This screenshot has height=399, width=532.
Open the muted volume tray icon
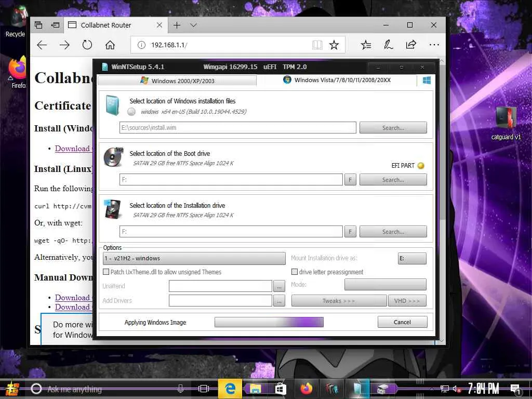tap(457, 389)
